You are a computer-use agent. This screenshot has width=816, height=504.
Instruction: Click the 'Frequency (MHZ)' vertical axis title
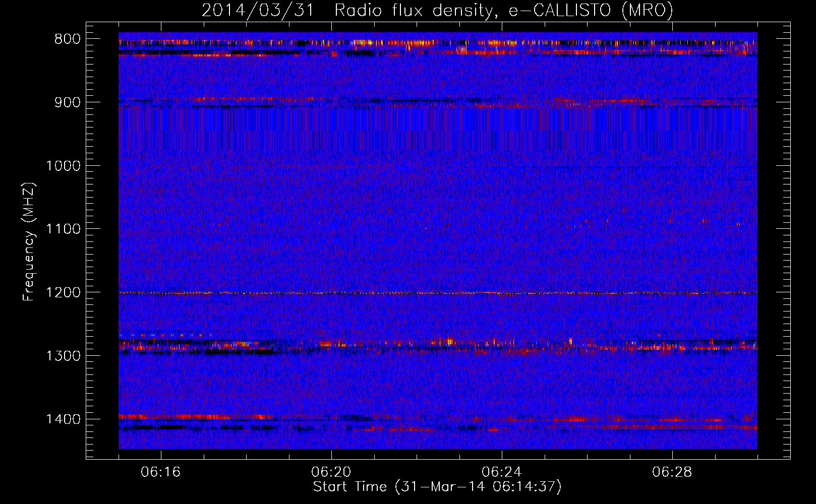point(29,242)
